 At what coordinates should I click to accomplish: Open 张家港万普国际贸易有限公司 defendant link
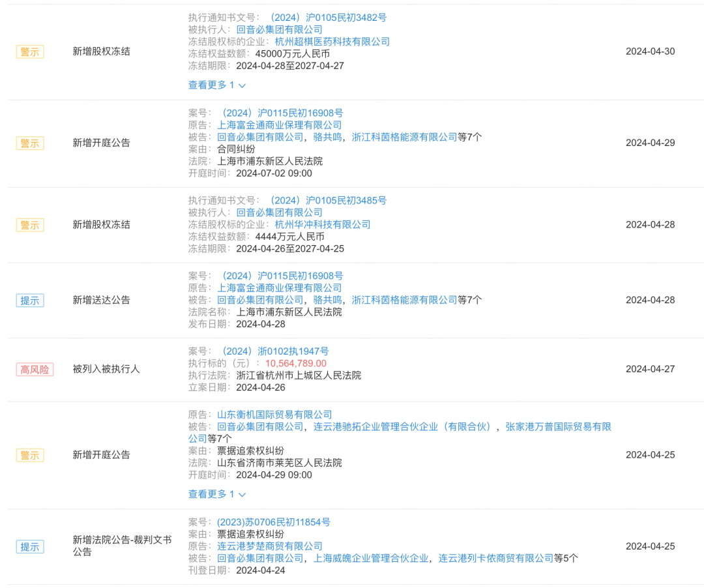pyautogui.click(x=558, y=427)
